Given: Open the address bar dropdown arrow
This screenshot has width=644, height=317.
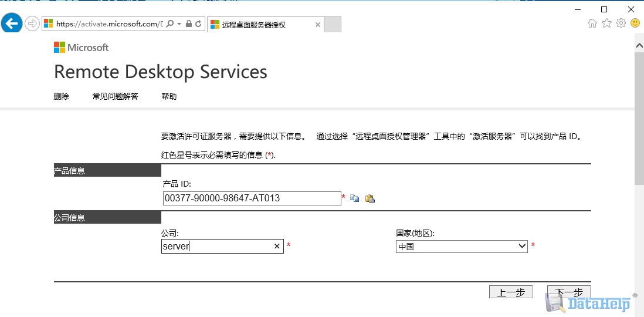Looking at the screenshot, I should [x=179, y=24].
